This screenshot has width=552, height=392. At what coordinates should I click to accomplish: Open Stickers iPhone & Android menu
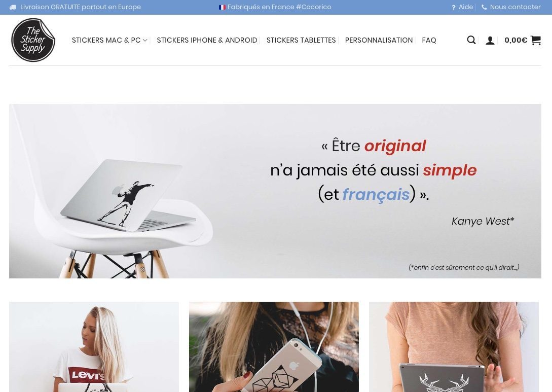[207, 40]
